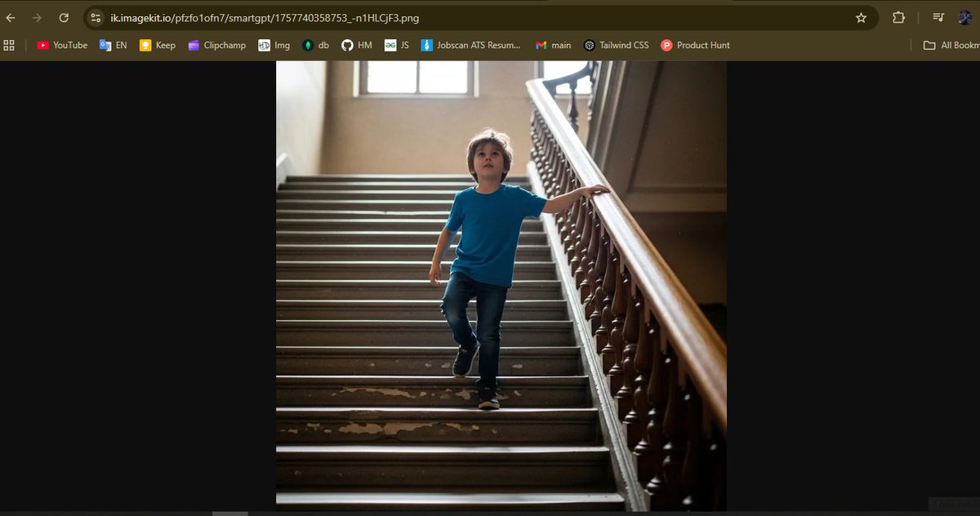The width and height of the screenshot is (980, 516).
Task: Open the Chrome profile avatar
Action: tap(965, 17)
